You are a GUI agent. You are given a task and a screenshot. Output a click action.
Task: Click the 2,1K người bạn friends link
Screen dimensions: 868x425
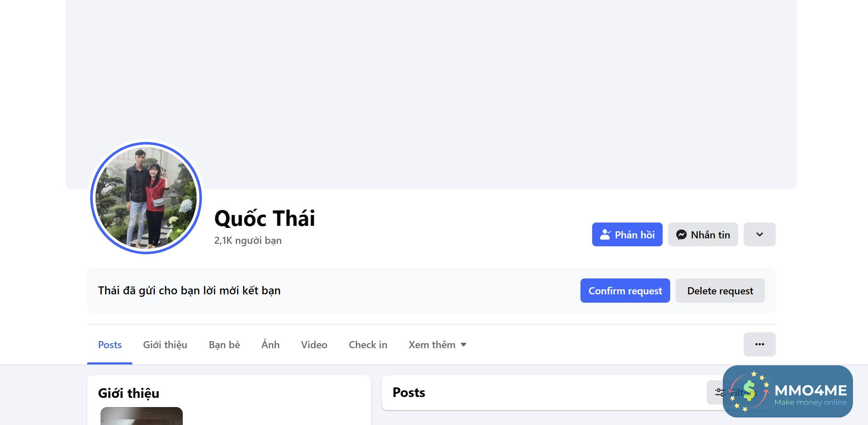(248, 241)
